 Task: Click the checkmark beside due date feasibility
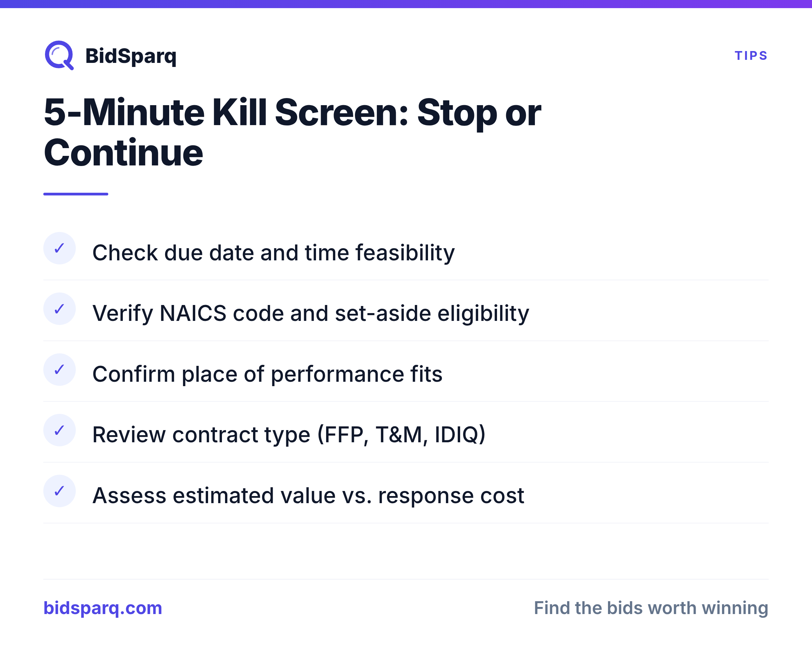point(60,248)
